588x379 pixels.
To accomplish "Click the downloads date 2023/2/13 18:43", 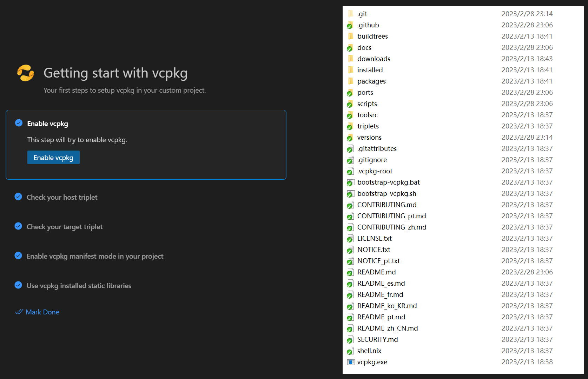I will pos(527,59).
